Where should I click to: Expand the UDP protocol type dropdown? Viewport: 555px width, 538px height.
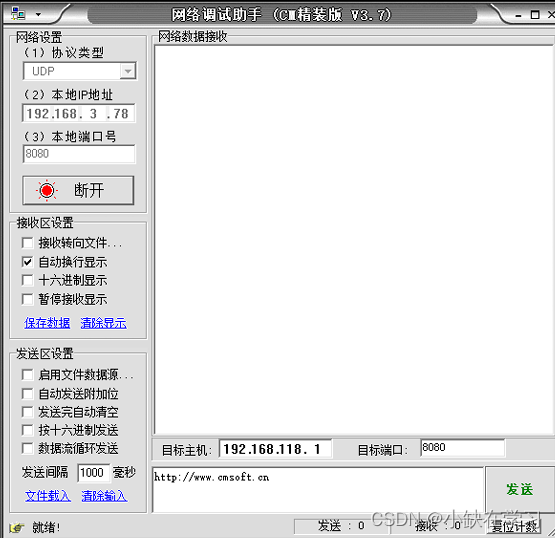click(127, 71)
